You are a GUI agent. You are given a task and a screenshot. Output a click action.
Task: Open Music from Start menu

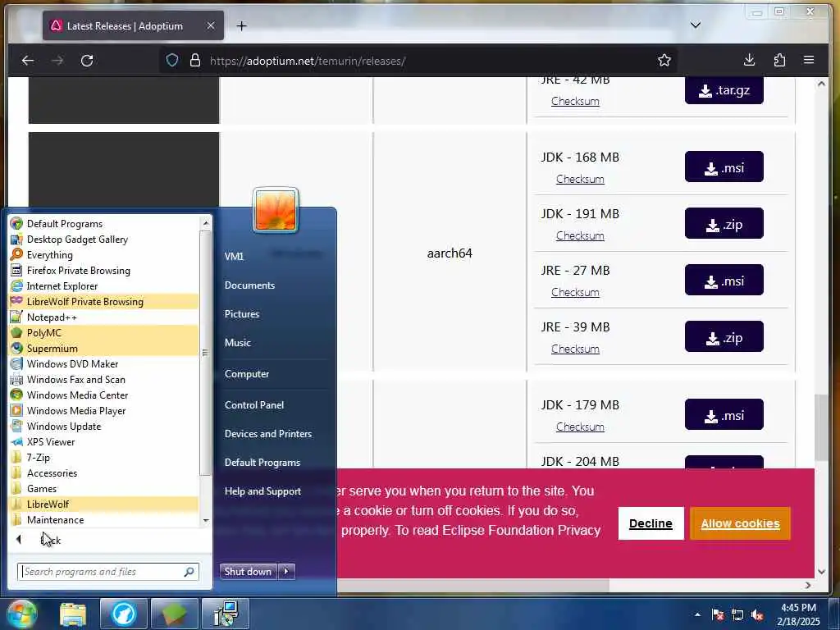coord(237,342)
